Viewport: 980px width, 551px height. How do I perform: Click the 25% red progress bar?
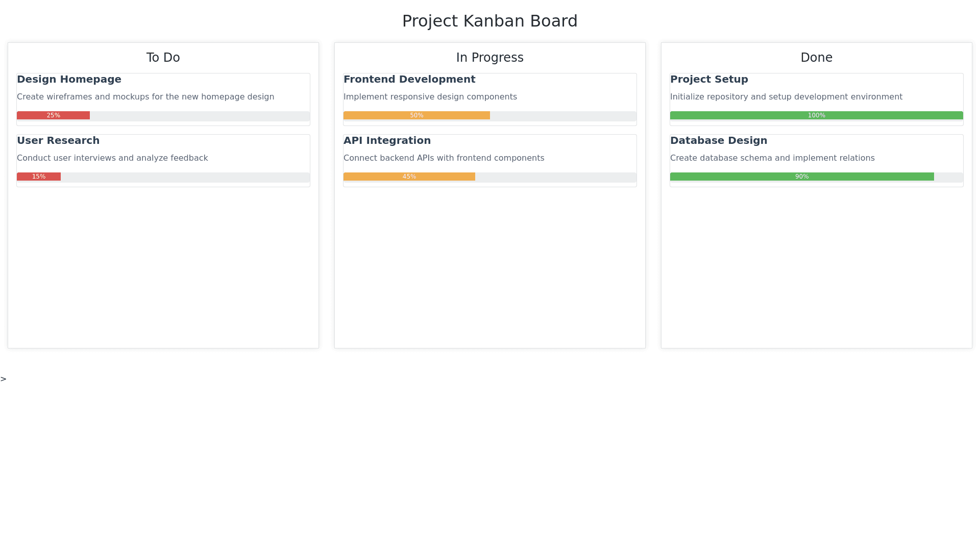(x=53, y=116)
